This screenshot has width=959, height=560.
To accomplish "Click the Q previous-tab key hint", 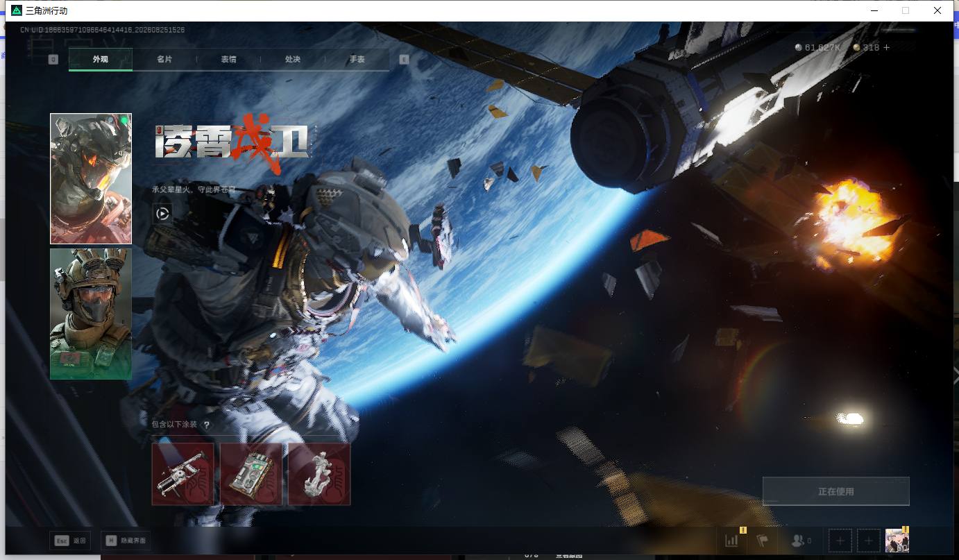I will [x=53, y=60].
